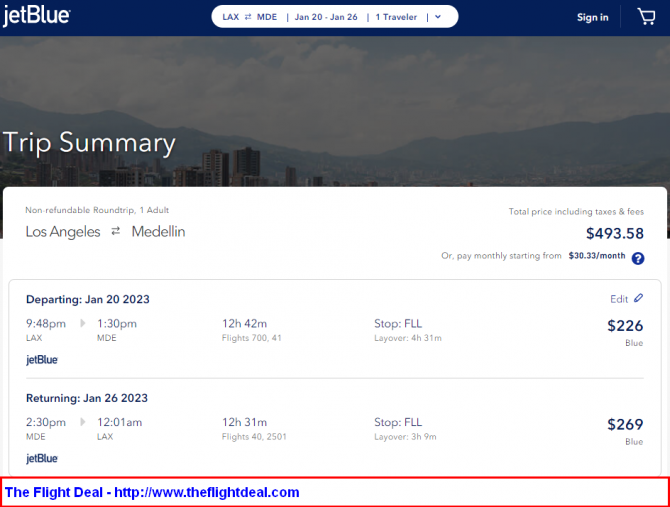Expand the trip search dropdown chevron
670x507 pixels.
(438, 17)
